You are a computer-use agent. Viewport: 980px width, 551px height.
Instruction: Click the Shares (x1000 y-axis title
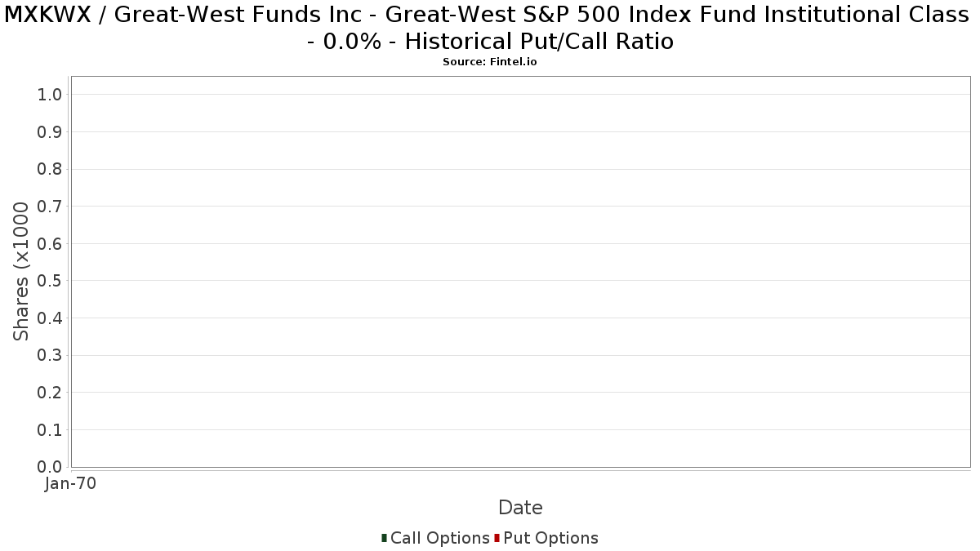[21, 272]
